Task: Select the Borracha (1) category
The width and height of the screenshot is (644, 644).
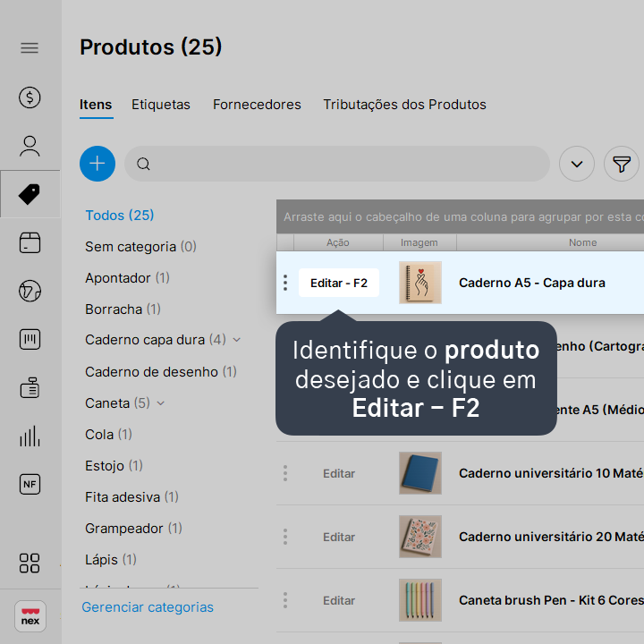Action: [x=123, y=309]
